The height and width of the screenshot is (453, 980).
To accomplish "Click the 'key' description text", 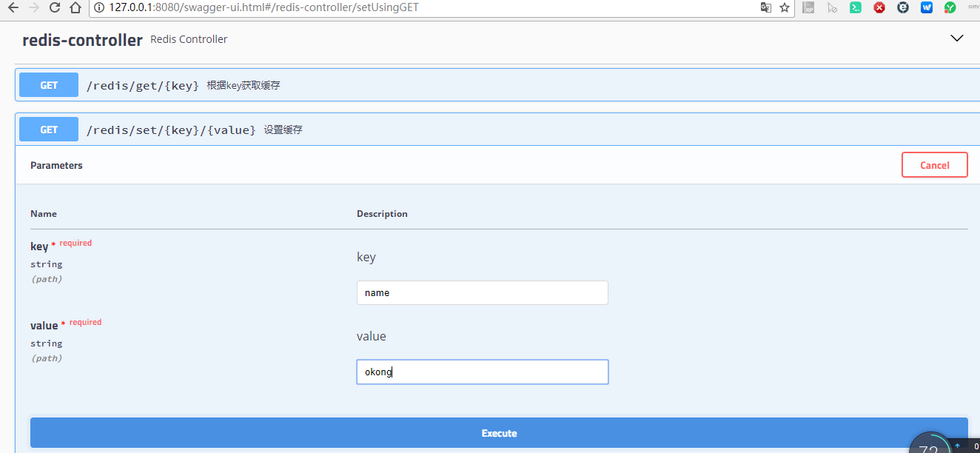I will click(x=366, y=257).
